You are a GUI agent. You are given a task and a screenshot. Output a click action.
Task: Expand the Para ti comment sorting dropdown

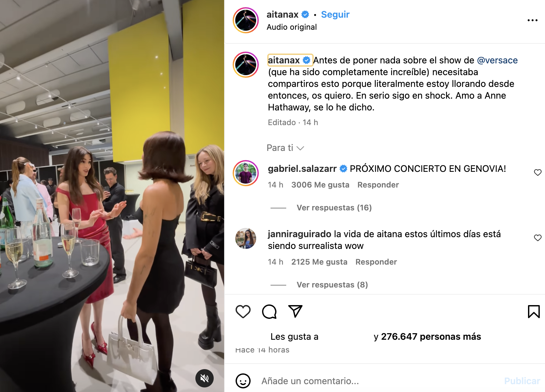pyautogui.click(x=285, y=148)
